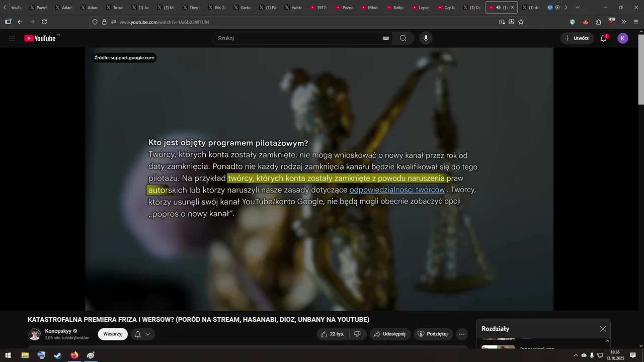644x362 pixels.
Task: Open YouTube notifications bell
Action: tap(604, 38)
